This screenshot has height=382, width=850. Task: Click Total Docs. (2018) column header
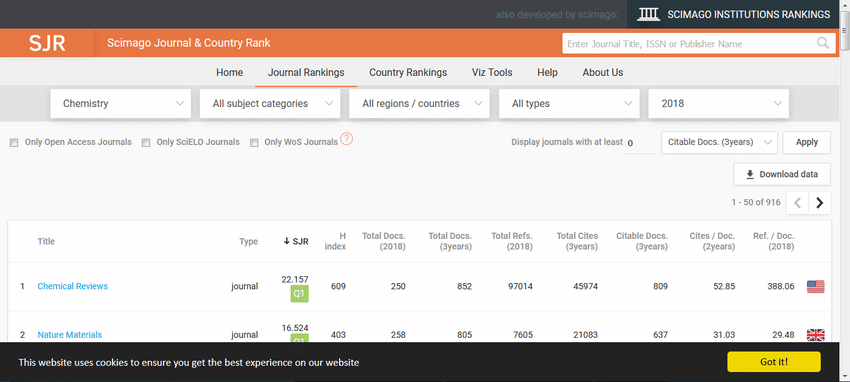pyautogui.click(x=384, y=242)
